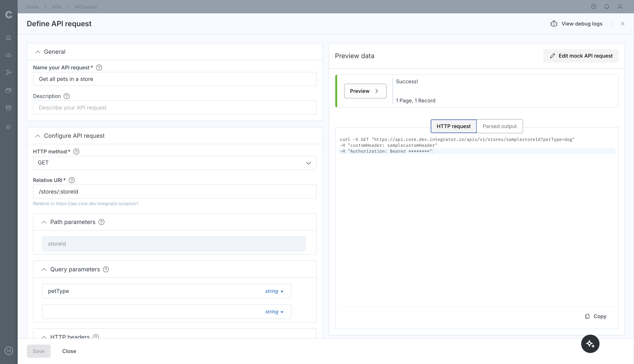Open help for Path parameters
The width and height of the screenshot is (634, 364).
101,222
